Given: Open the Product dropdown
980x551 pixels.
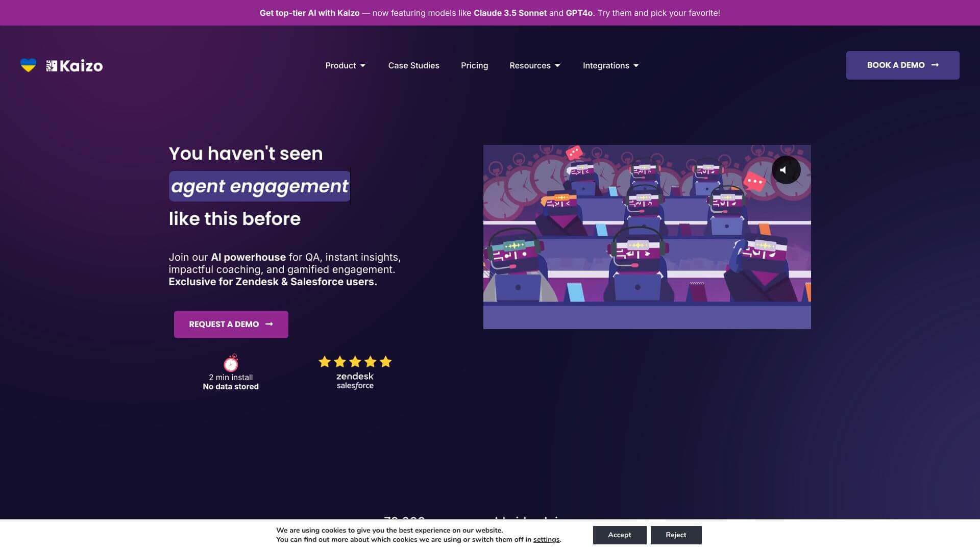Looking at the screenshot, I should pos(345,65).
